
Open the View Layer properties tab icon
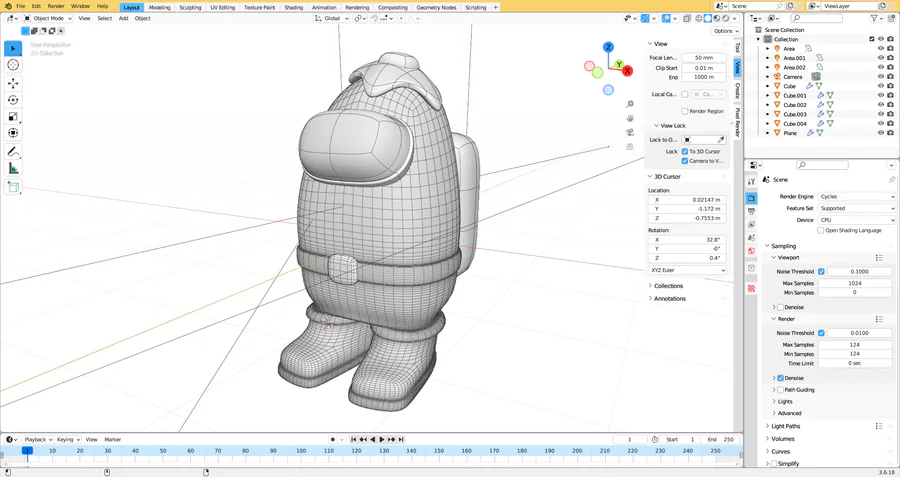click(x=751, y=224)
